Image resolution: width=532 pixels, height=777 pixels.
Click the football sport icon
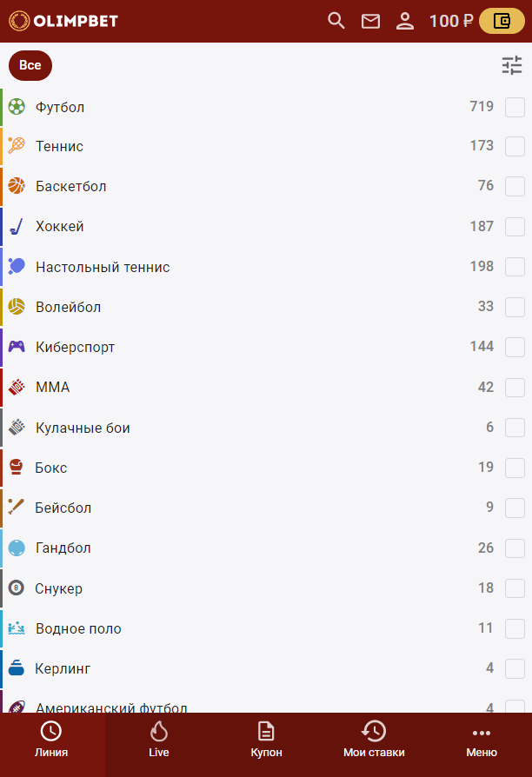pos(17,107)
